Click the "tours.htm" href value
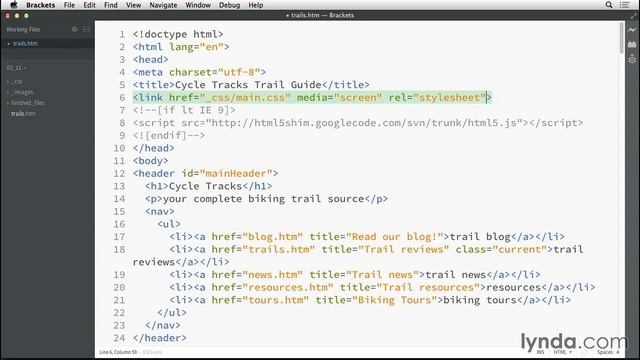The height and width of the screenshot is (360, 640). point(276,300)
